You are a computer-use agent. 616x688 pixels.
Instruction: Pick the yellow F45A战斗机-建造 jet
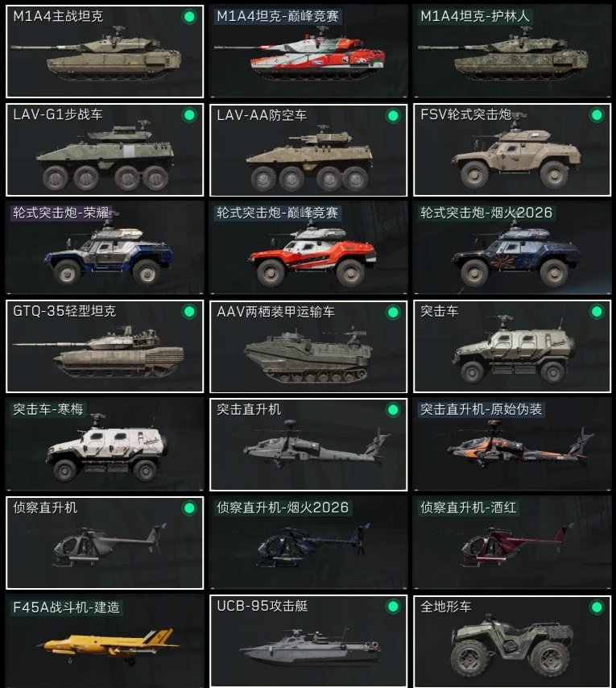click(x=105, y=641)
